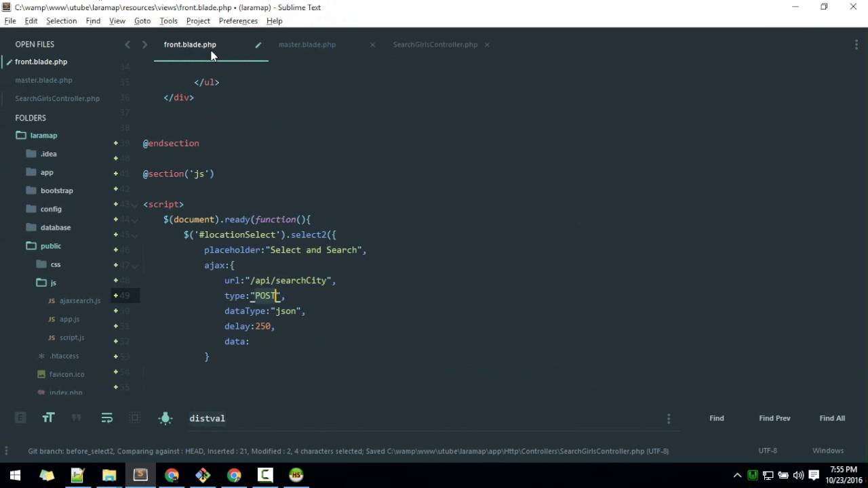Open the Goto menu
The width and height of the screenshot is (868, 488).
click(142, 21)
